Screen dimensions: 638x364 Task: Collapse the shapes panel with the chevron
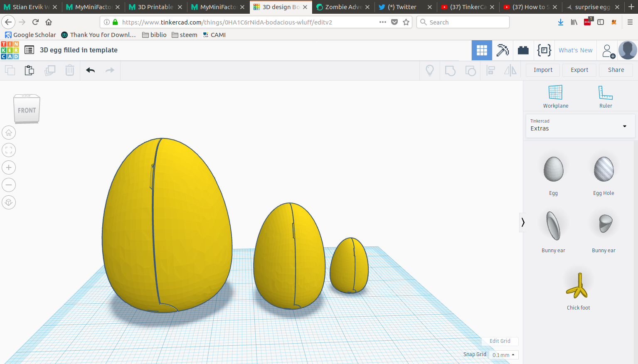tap(523, 222)
